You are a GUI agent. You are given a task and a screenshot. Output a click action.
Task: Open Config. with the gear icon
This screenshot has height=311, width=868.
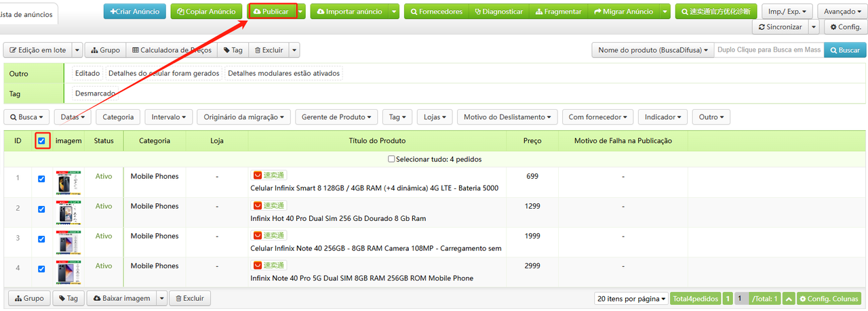tap(845, 27)
